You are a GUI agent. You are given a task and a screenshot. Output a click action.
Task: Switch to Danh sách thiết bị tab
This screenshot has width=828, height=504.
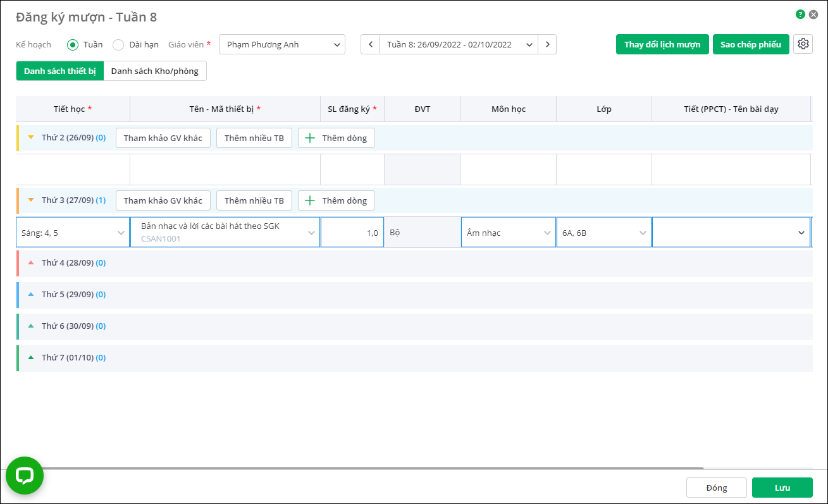click(x=59, y=71)
